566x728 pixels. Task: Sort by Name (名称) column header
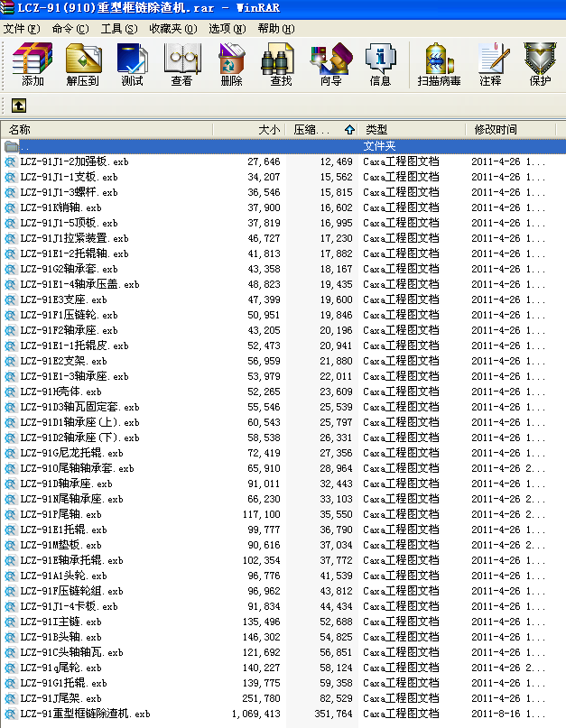[107, 130]
